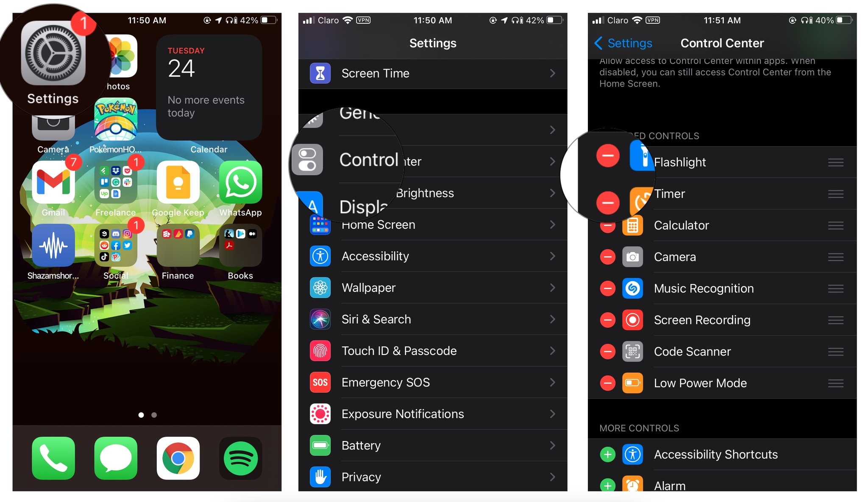The width and height of the screenshot is (868, 502).
Task: Open the Camera control center icon
Action: pyautogui.click(x=632, y=256)
